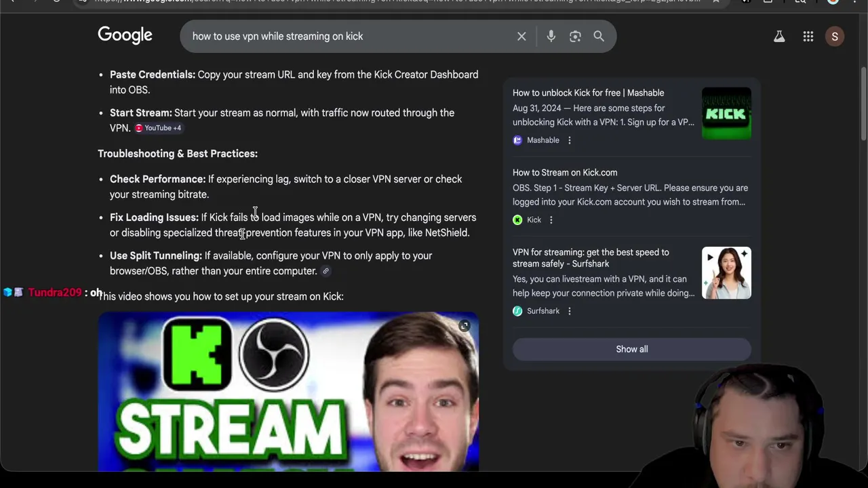Play the Kick OBS stream video
868x488 pixels.
288,392
